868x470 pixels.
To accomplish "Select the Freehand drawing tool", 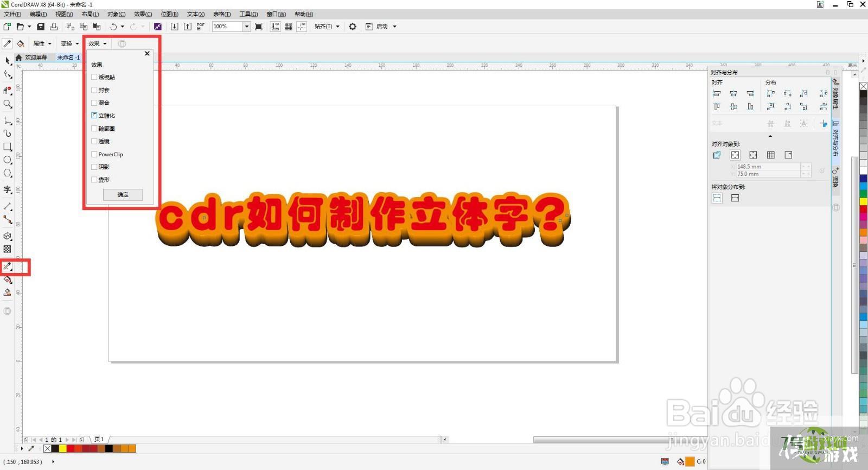I will click(x=8, y=120).
